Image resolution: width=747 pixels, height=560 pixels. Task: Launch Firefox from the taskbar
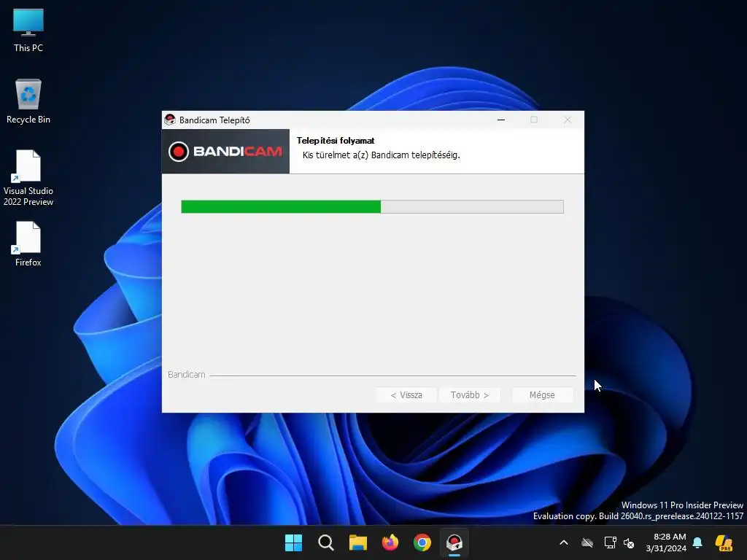(x=390, y=542)
